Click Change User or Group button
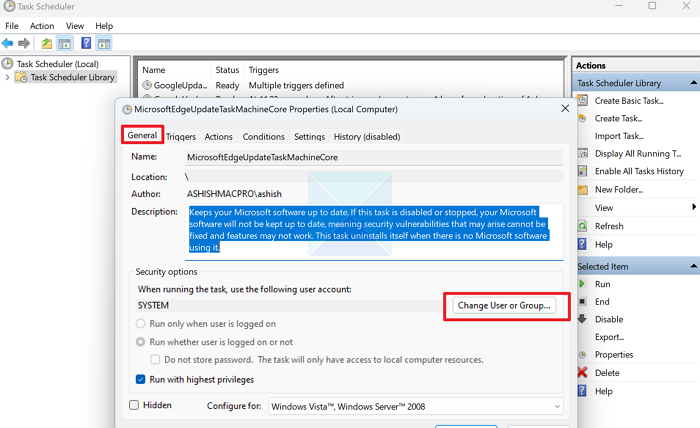 [504, 306]
